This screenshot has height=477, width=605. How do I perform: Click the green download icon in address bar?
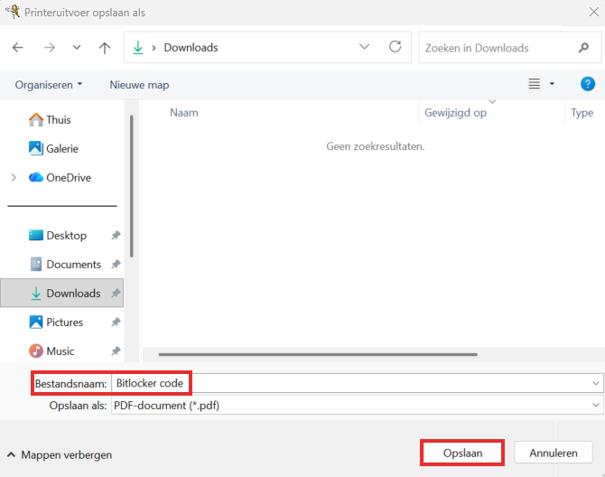tap(138, 47)
